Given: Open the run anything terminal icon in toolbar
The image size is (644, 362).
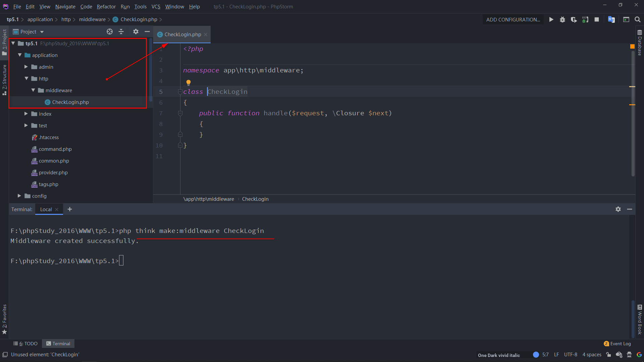Looking at the screenshot, I should coord(626,19).
